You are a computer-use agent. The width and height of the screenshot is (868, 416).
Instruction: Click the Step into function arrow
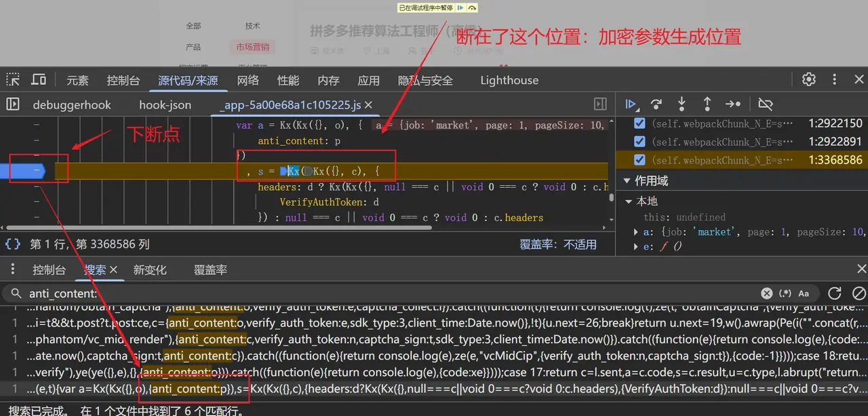(x=682, y=104)
